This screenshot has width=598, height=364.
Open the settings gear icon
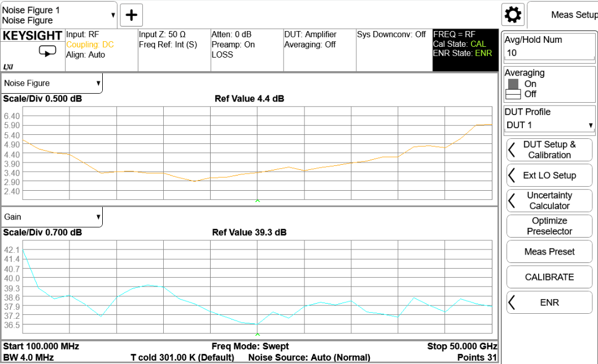(x=513, y=15)
